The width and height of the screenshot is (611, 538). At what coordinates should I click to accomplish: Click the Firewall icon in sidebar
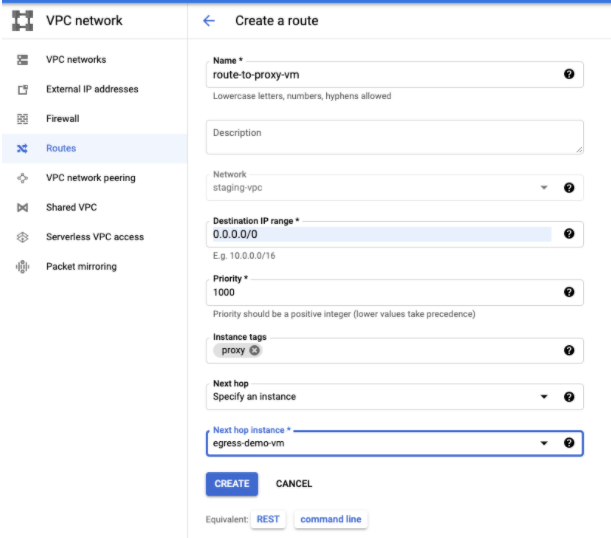22,119
